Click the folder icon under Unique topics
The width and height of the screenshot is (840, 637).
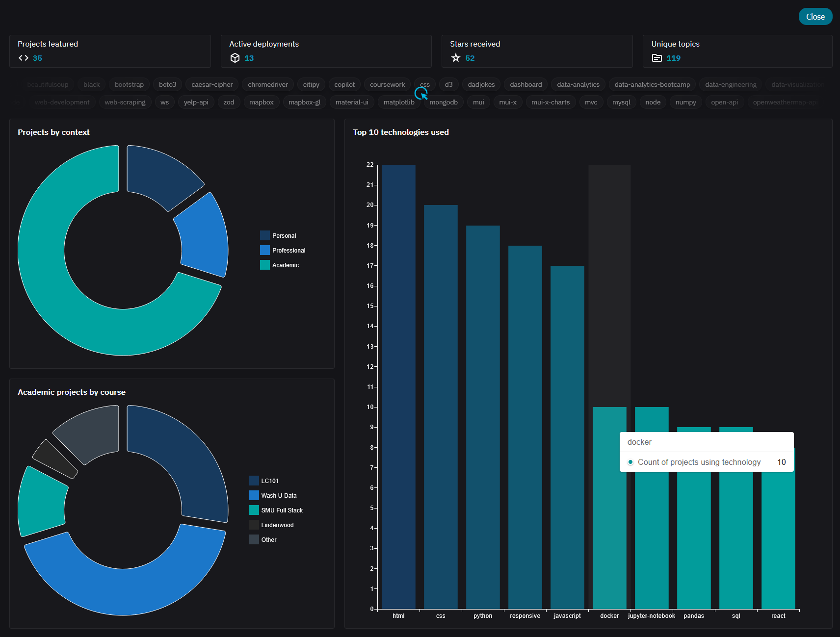pyautogui.click(x=656, y=58)
